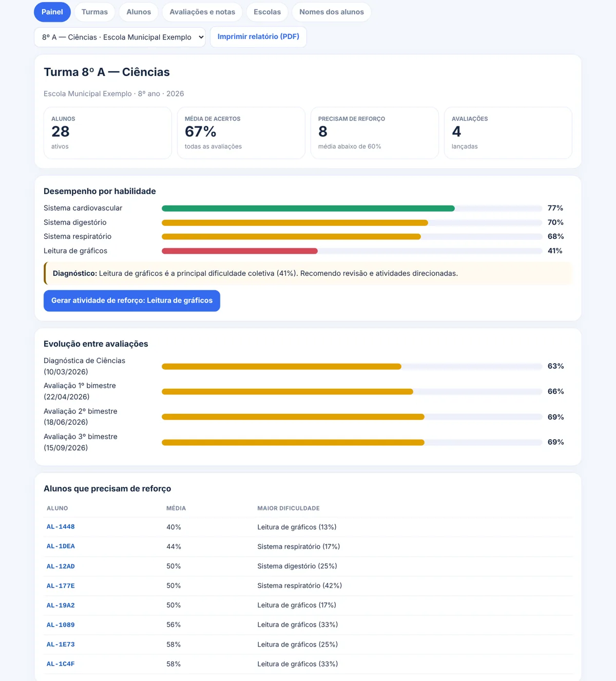The height and width of the screenshot is (681, 616).
Task: Click the Aluno column header
Action: pos(57,508)
